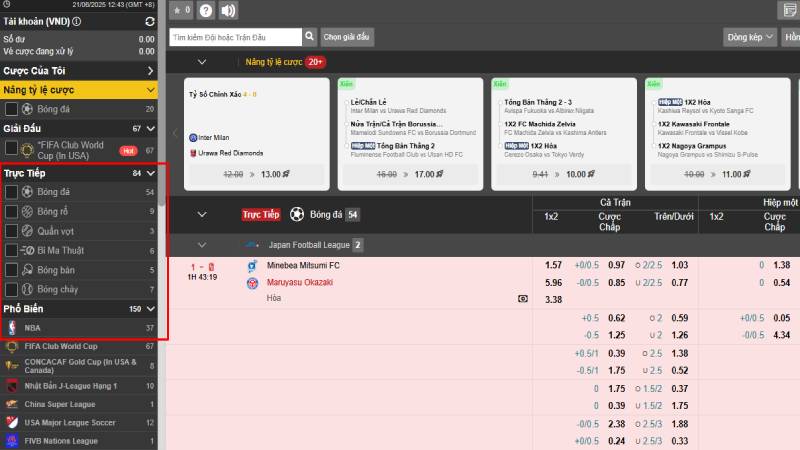800x450 pixels.
Task: Click the Cả Trận column header
Action: click(x=615, y=203)
